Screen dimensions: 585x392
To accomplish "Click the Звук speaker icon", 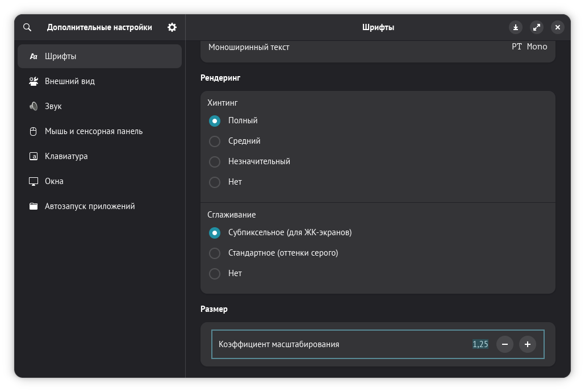I will click(x=34, y=106).
